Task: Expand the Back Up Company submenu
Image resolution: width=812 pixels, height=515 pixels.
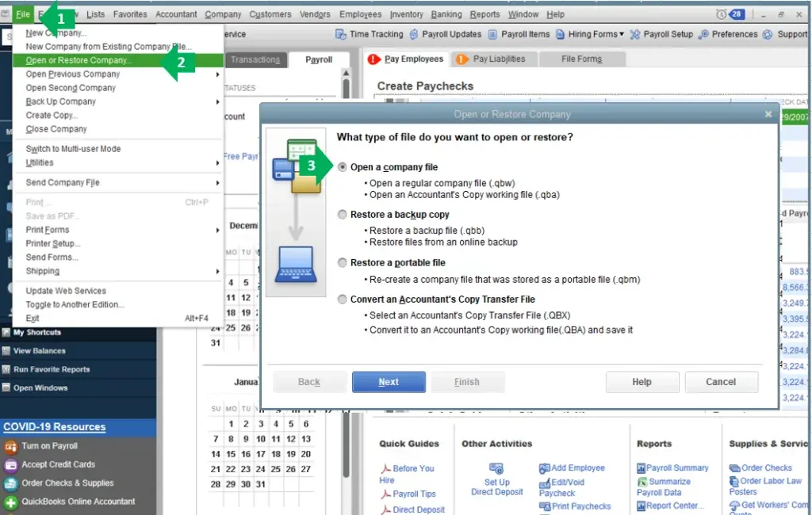Action: coord(217,102)
